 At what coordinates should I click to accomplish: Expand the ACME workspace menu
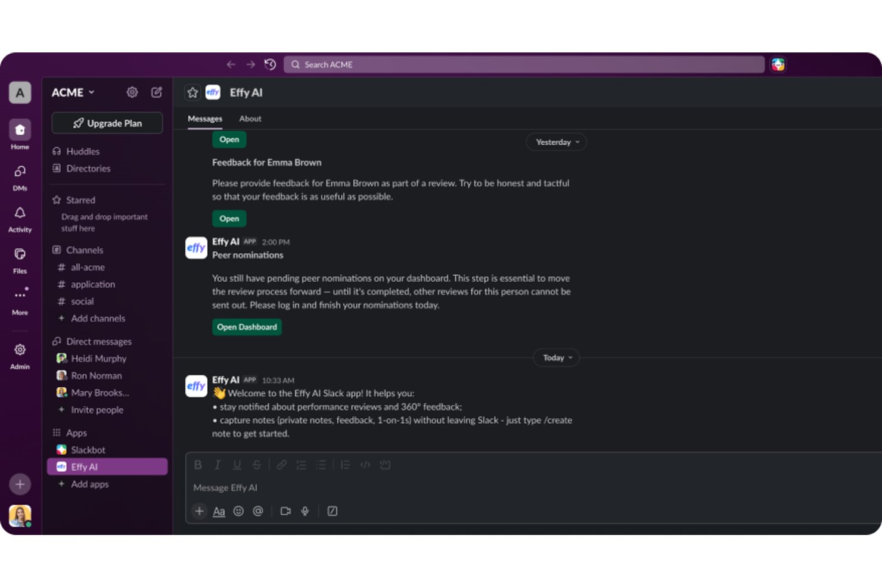click(73, 92)
